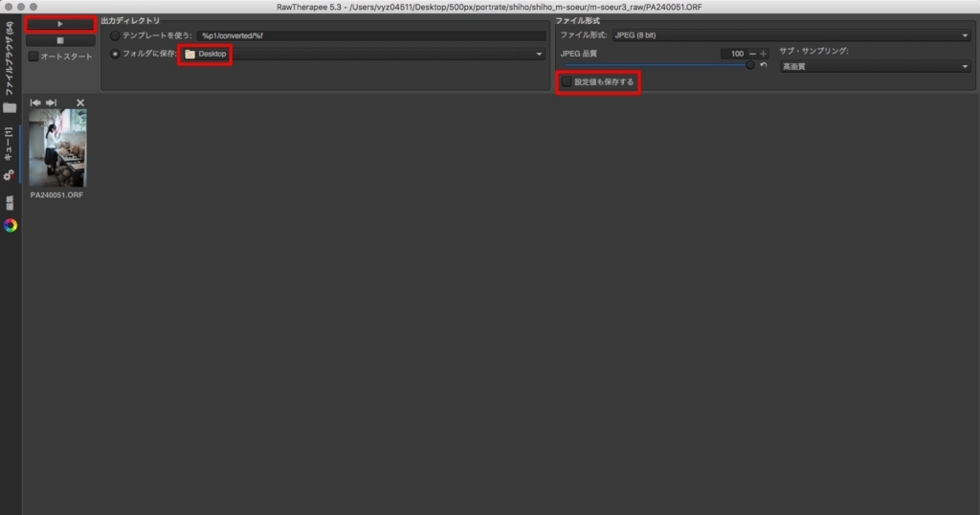Move selected image to queue top icon
Image resolution: width=980 pixels, height=515 pixels.
35,102
